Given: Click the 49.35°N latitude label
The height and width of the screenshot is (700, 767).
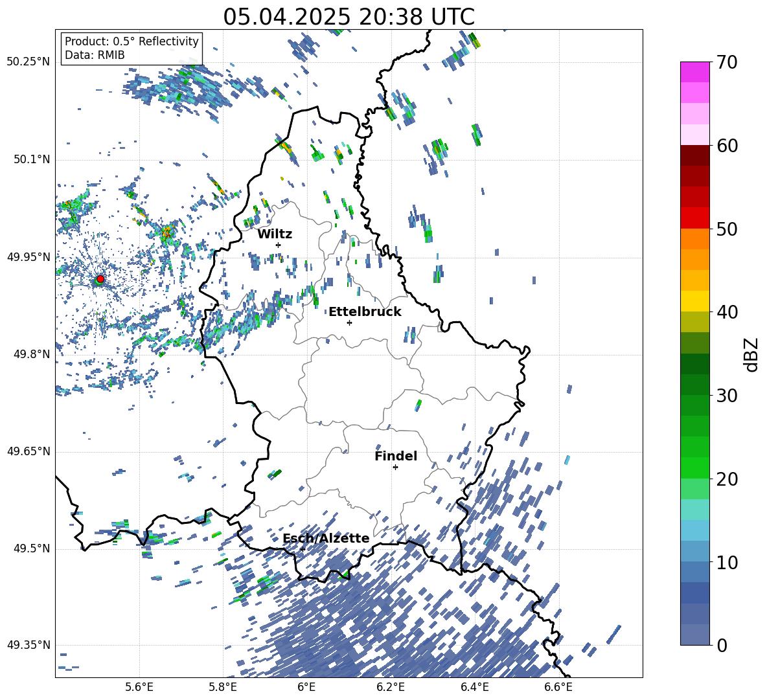Looking at the screenshot, I should [29, 645].
